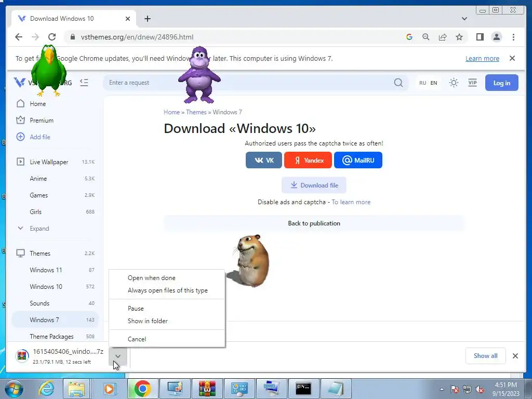Close the downloads bar
532x399 pixels.
pyautogui.click(x=515, y=356)
